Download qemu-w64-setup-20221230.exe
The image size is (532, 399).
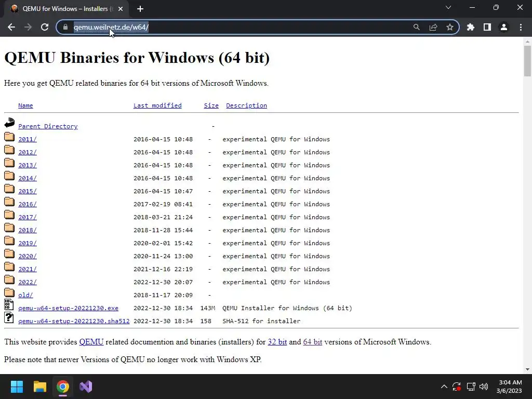(x=68, y=308)
